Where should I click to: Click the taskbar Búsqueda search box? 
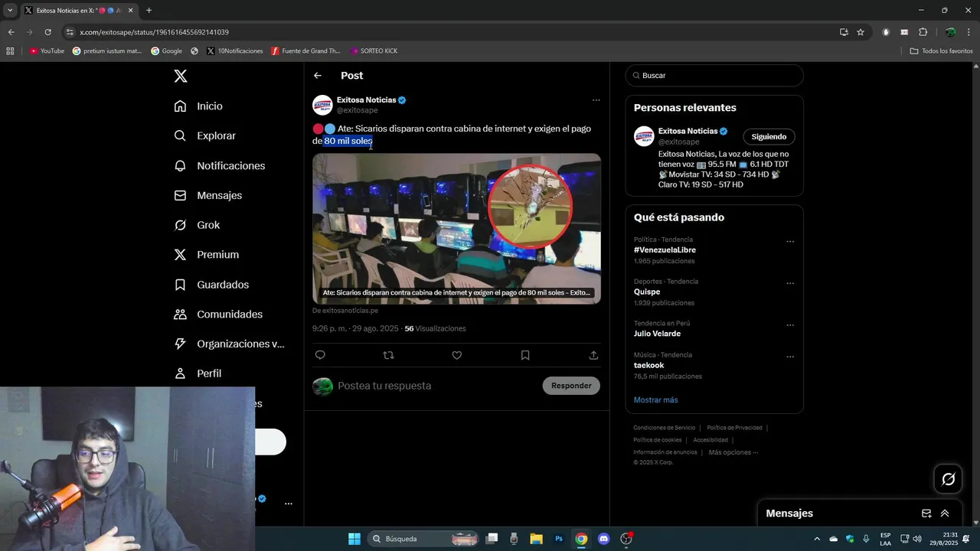pyautogui.click(x=422, y=539)
